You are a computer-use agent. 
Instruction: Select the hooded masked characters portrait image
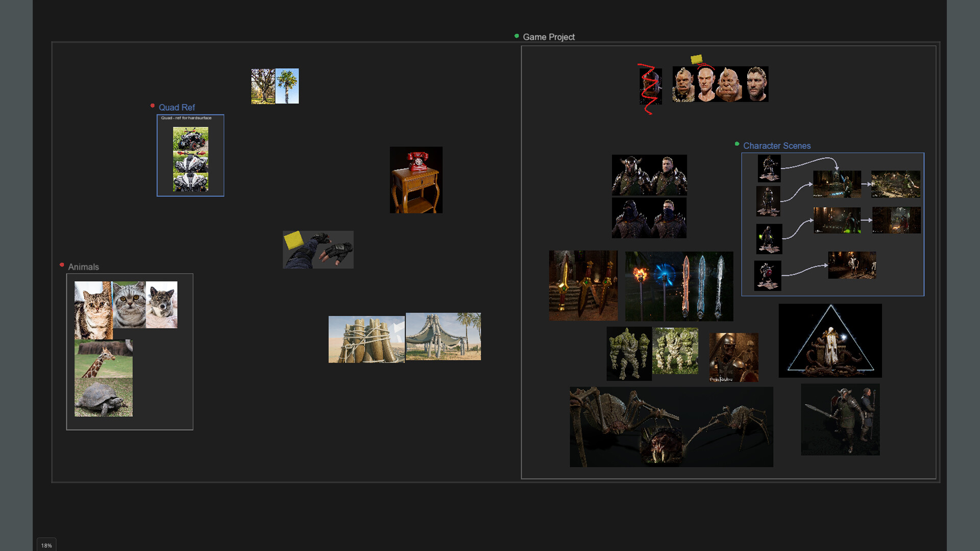[x=649, y=218]
